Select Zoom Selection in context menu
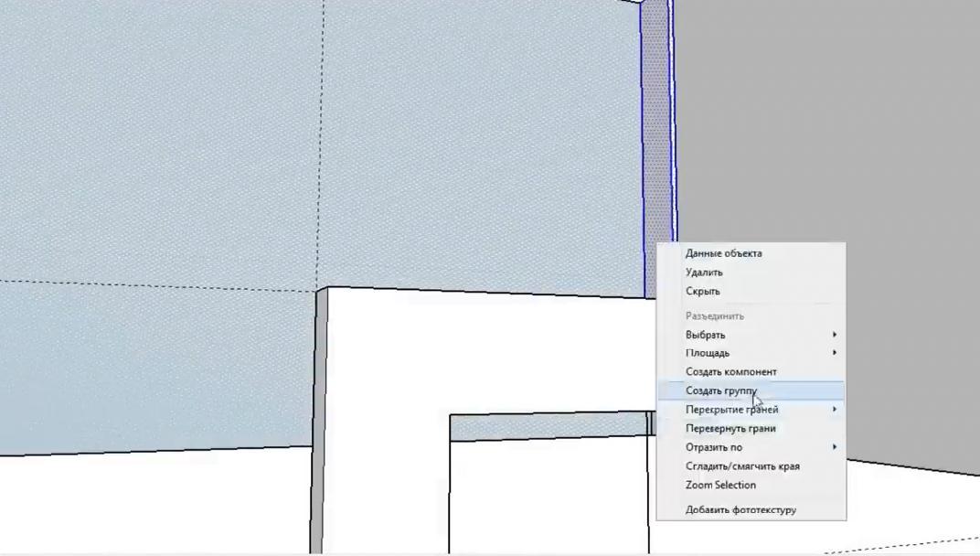The image size is (980, 556). coord(720,485)
